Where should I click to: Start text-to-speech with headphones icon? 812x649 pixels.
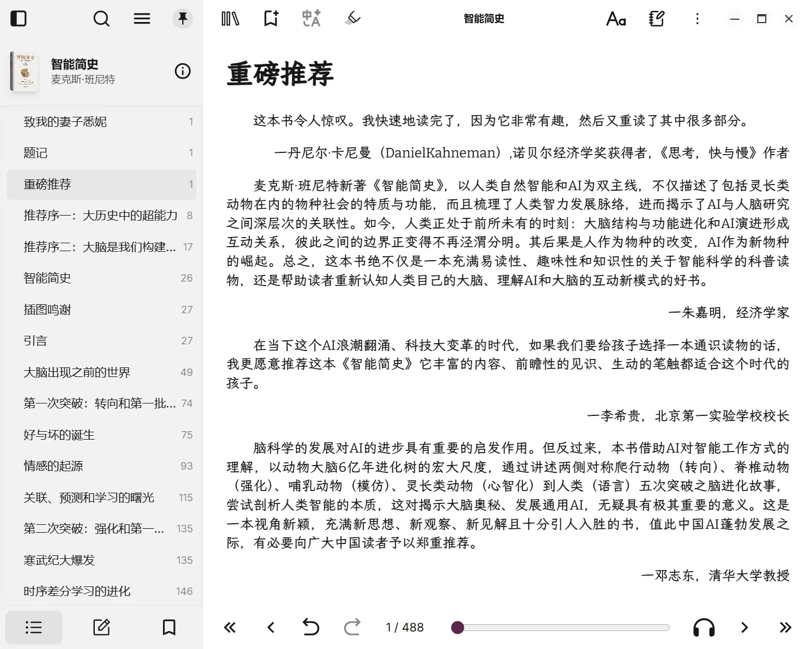coord(704,628)
